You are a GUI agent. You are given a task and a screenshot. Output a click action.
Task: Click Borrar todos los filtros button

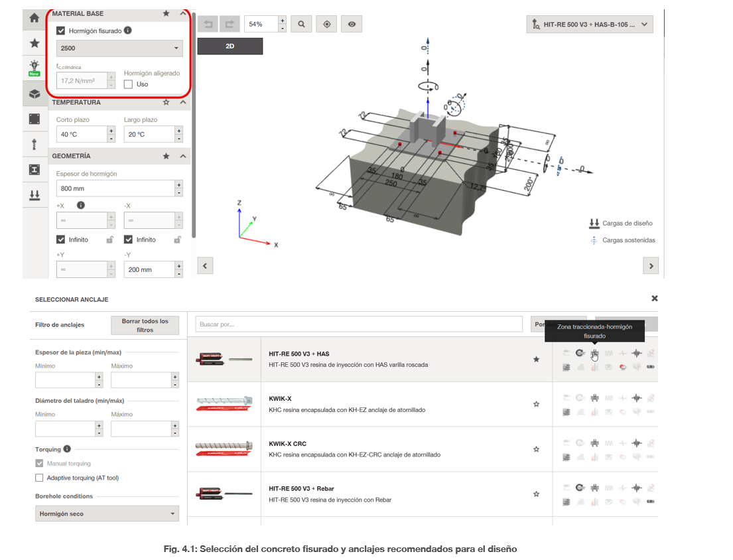[145, 325]
